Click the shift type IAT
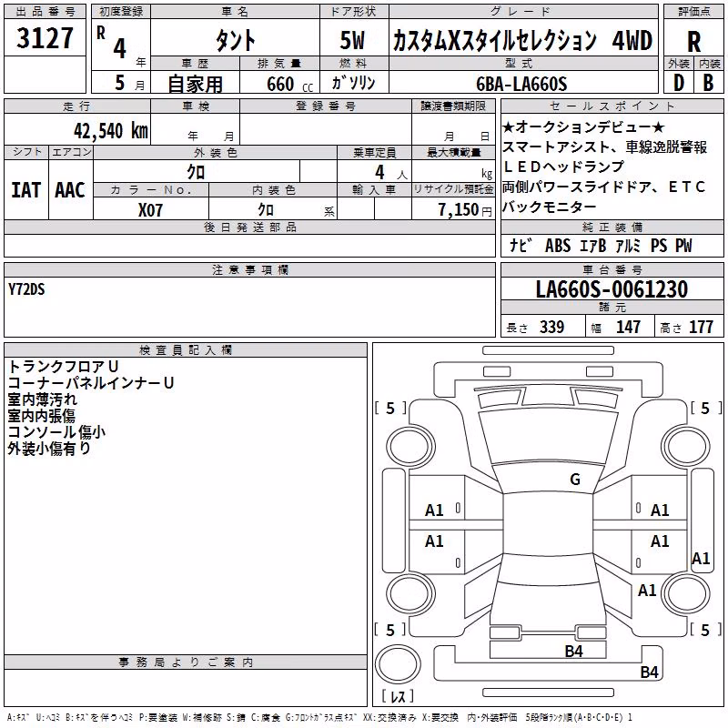This screenshot has width=728, height=728. pos(25,190)
